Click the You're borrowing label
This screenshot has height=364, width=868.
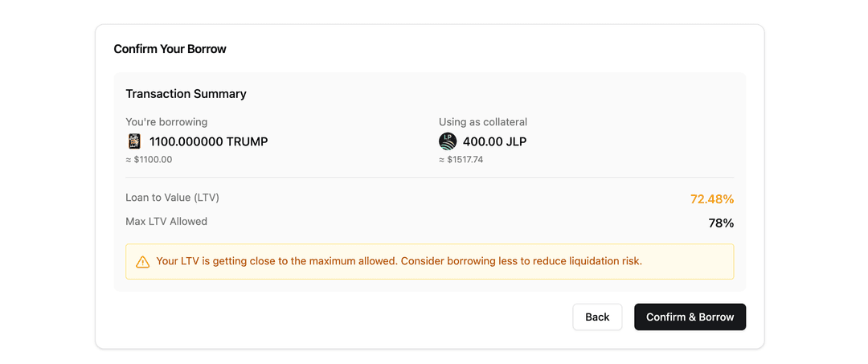point(166,122)
